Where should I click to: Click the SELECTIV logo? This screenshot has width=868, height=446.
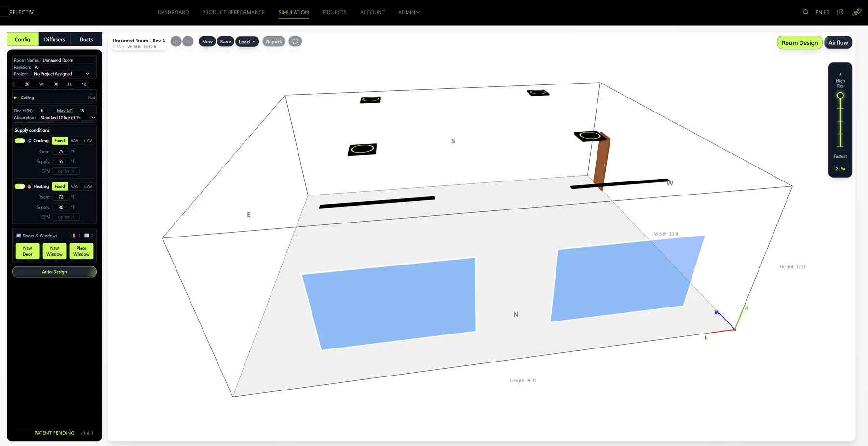[21, 12]
